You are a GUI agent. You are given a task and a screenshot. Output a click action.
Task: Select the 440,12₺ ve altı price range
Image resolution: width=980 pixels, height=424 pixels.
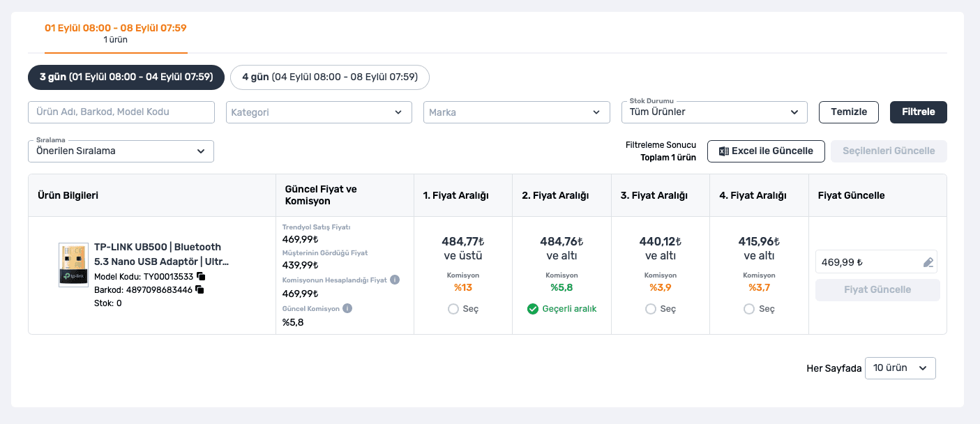pyautogui.click(x=651, y=309)
